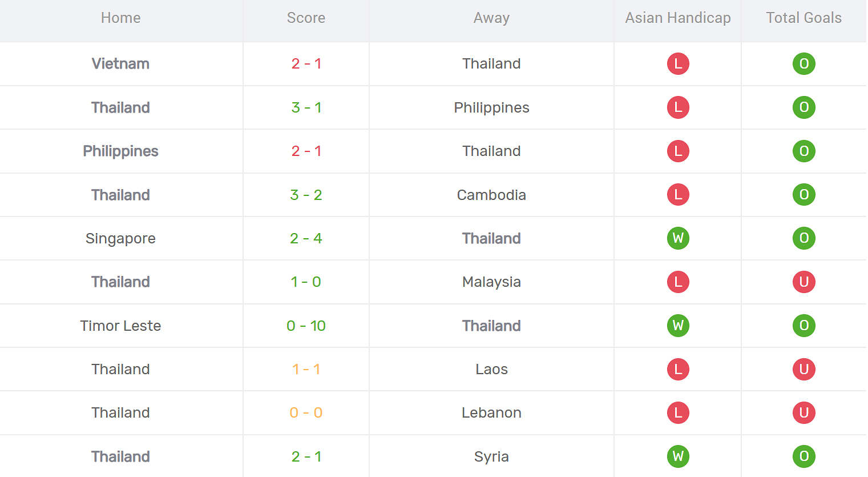Click the red U badge in Laos row
The width and height of the screenshot is (868, 477).
(804, 369)
